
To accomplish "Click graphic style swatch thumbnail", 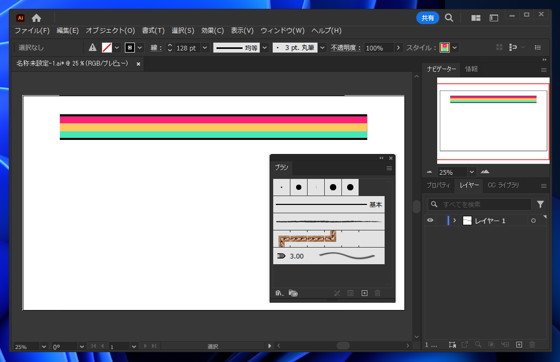I will (x=444, y=47).
